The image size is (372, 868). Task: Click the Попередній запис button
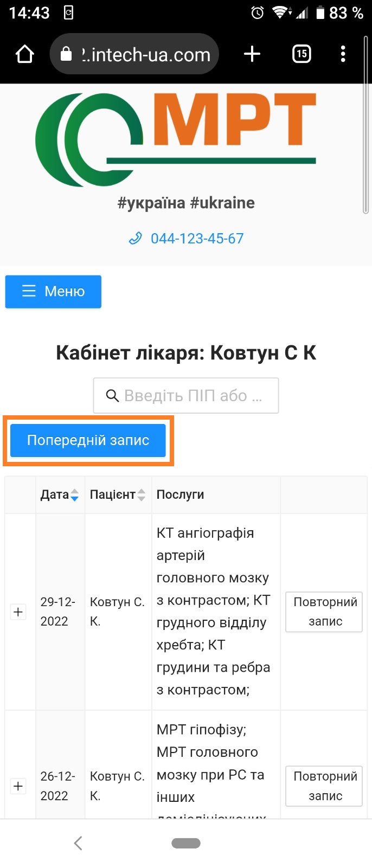(88, 440)
